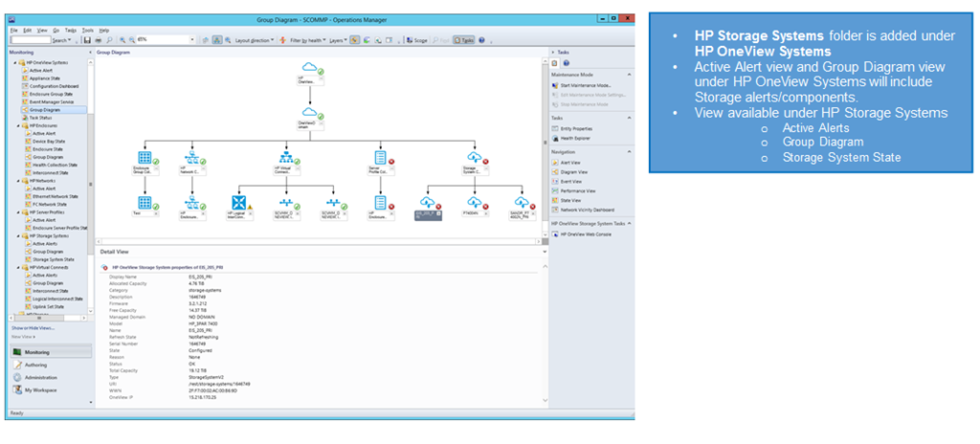Click the Save icon in the toolbar
Image resolution: width=980 pixels, height=444 pixels.
click(x=87, y=40)
